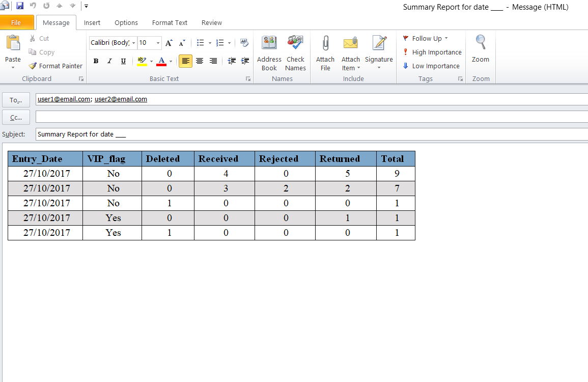
Task: Apply yellow text highlight color
Action: point(142,61)
